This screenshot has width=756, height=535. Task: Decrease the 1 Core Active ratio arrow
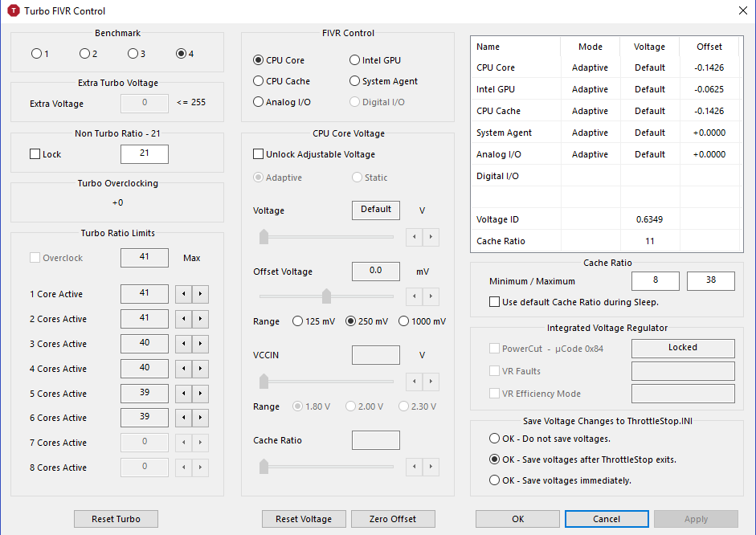click(184, 294)
